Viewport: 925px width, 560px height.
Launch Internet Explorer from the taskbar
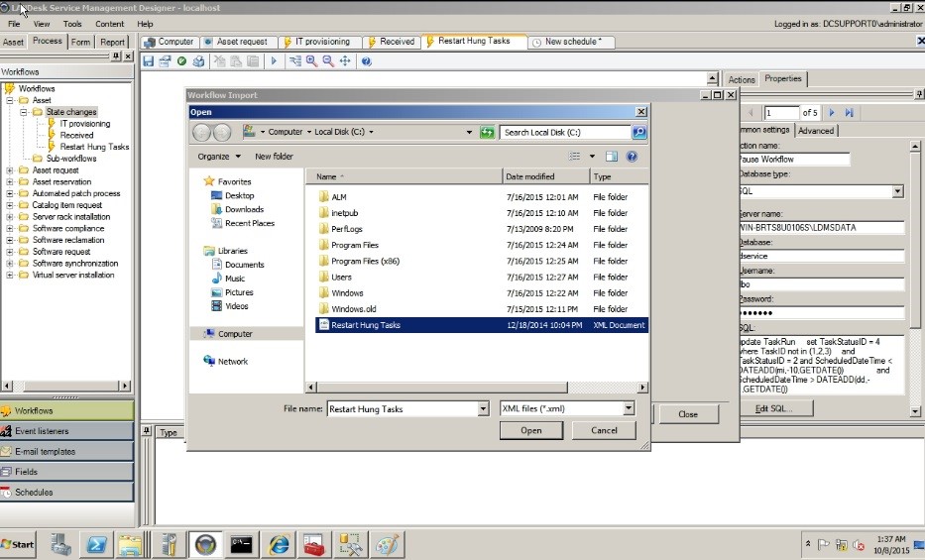280,544
